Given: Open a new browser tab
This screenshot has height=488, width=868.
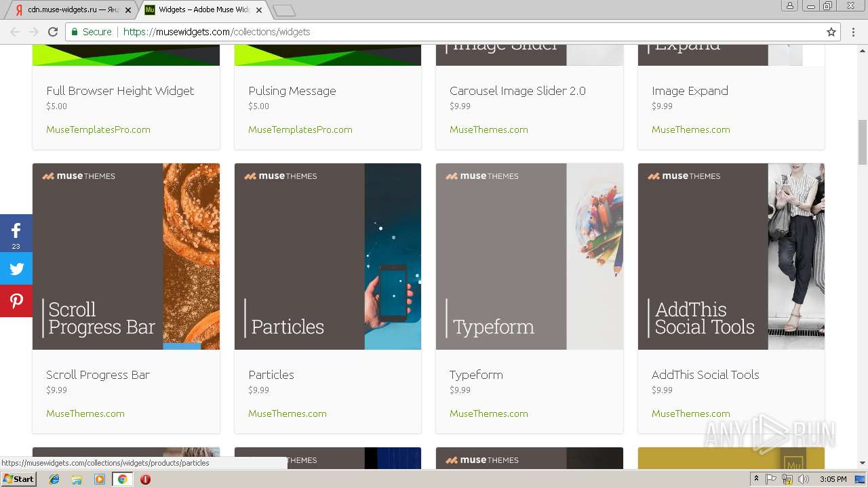Looking at the screenshot, I should [x=283, y=10].
